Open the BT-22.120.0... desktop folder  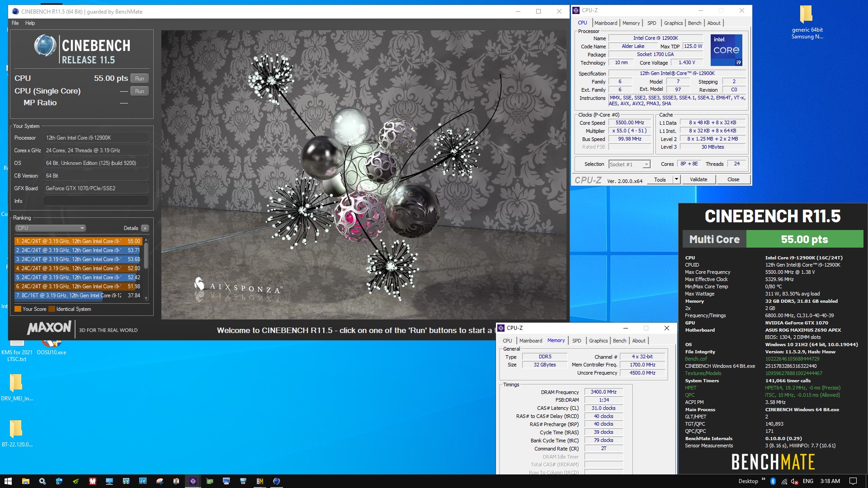click(17, 433)
